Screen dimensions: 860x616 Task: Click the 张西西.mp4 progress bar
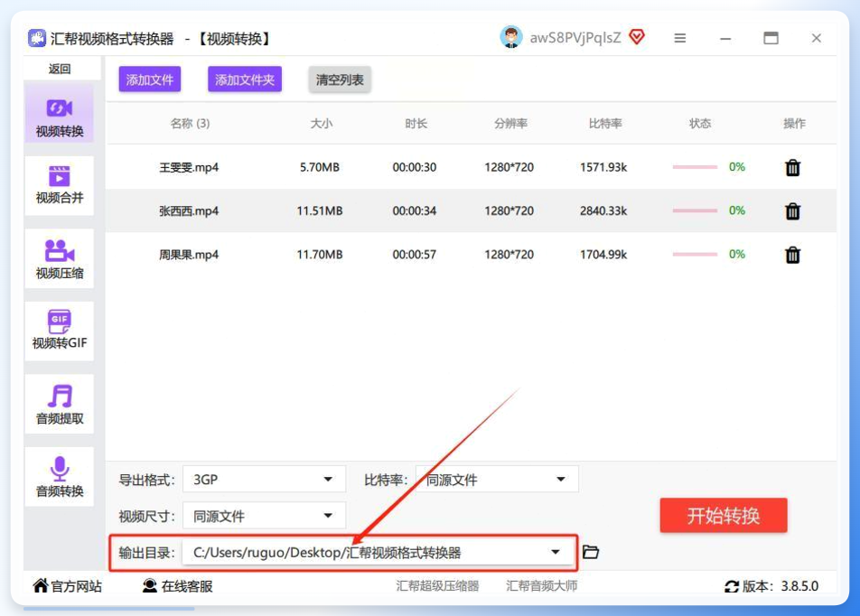[695, 210]
